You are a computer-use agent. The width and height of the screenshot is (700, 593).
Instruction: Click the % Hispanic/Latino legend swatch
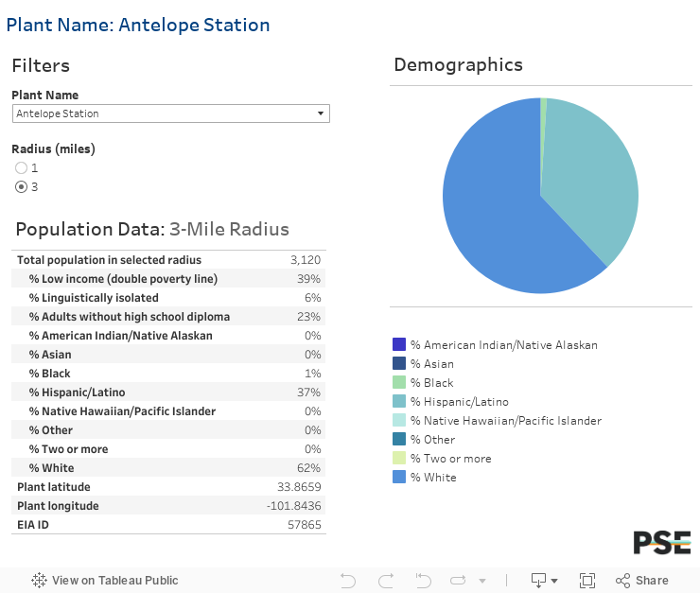pyautogui.click(x=399, y=401)
